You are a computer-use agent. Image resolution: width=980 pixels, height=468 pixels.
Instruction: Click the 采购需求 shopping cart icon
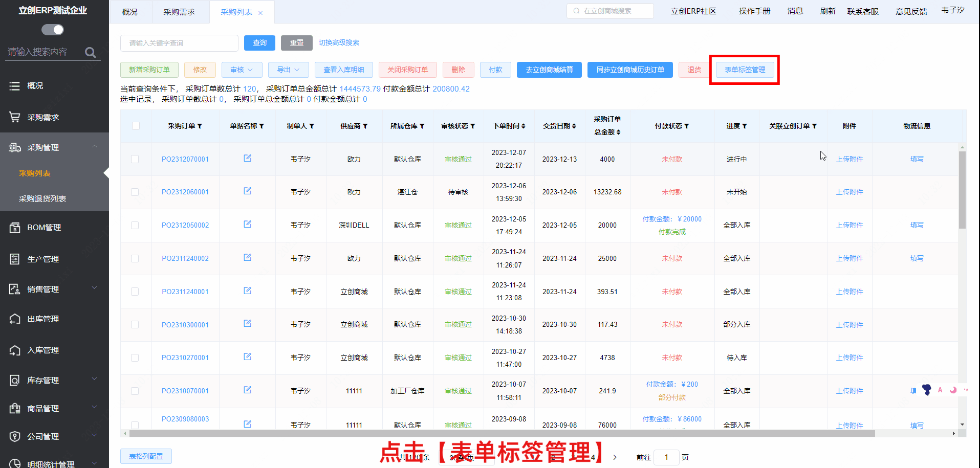[15, 117]
